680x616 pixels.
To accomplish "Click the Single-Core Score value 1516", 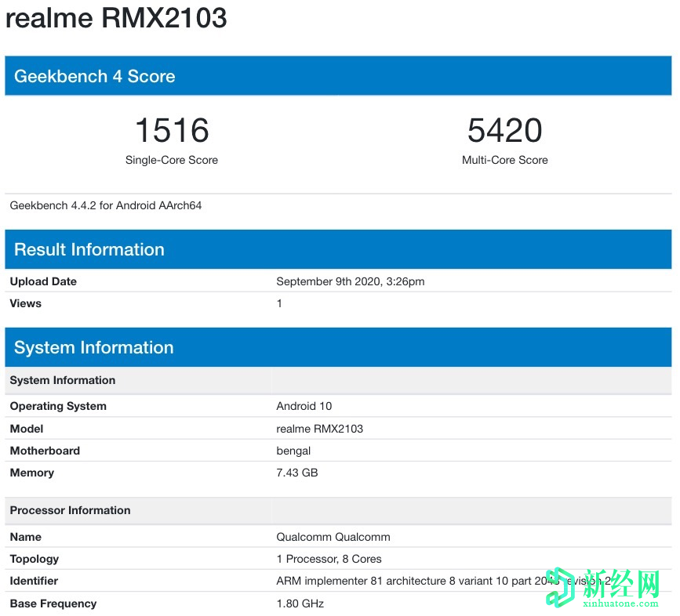I will (x=171, y=129).
